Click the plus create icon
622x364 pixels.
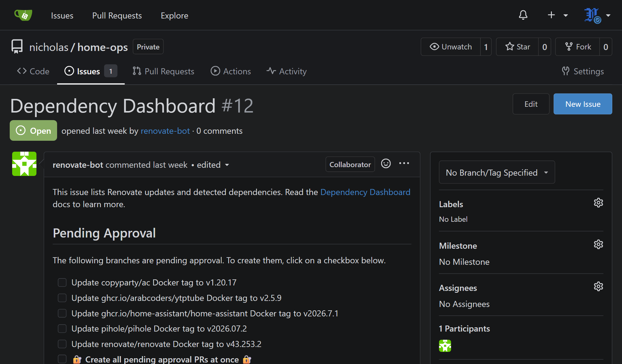[x=551, y=15]
